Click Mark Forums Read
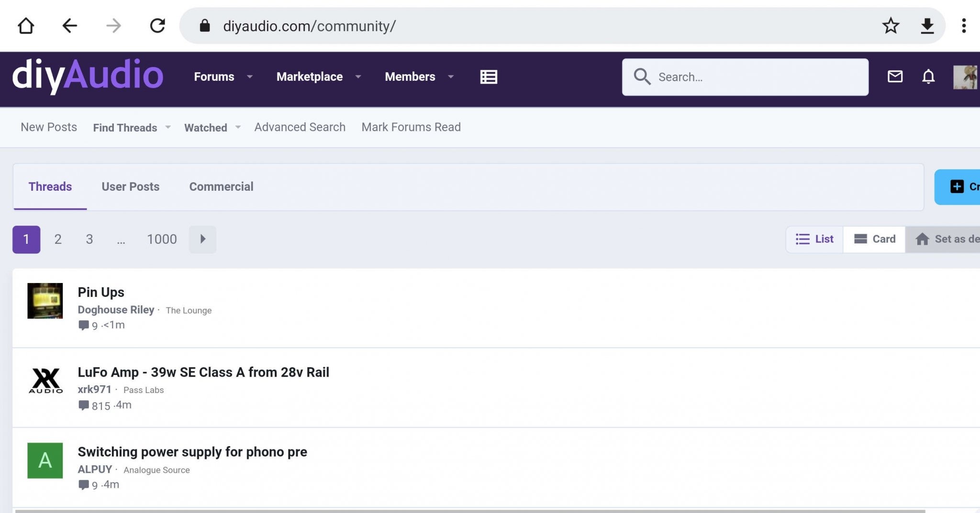The image size is (980, 513). (411, 127)
